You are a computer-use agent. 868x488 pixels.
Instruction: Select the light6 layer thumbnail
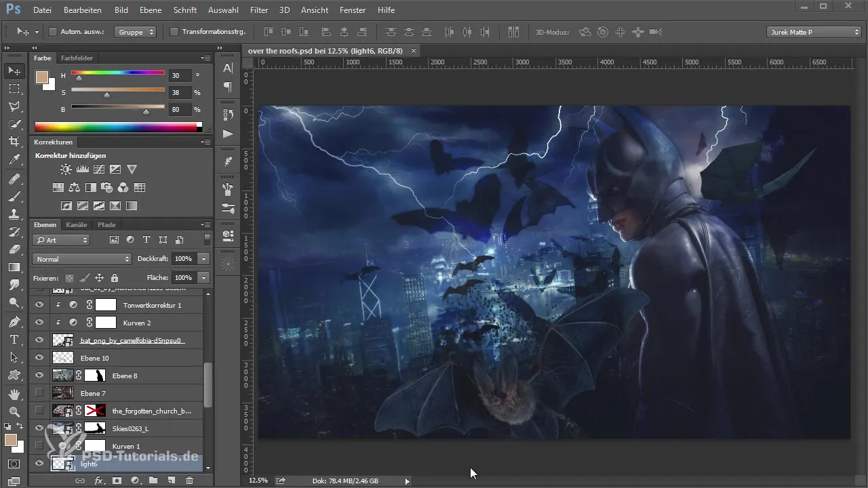[x=62, y=464]
